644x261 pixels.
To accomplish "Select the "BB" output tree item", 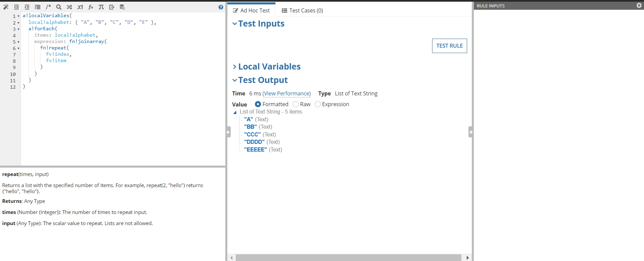I will point(258,127).
